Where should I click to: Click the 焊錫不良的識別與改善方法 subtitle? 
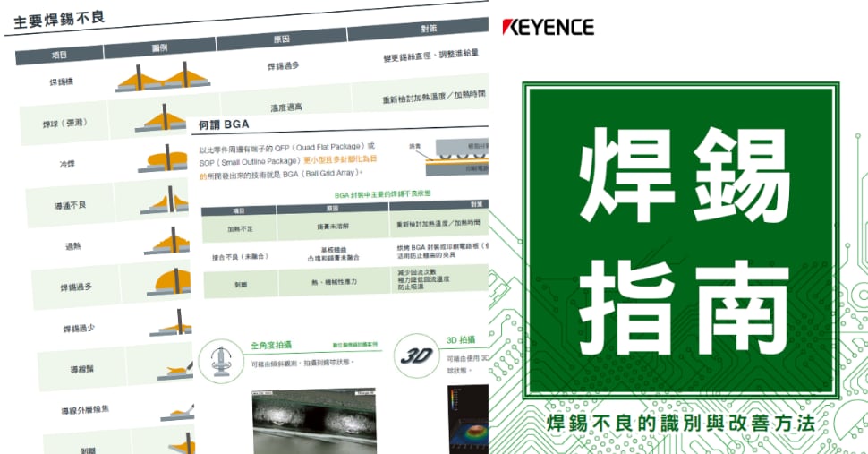682,423
